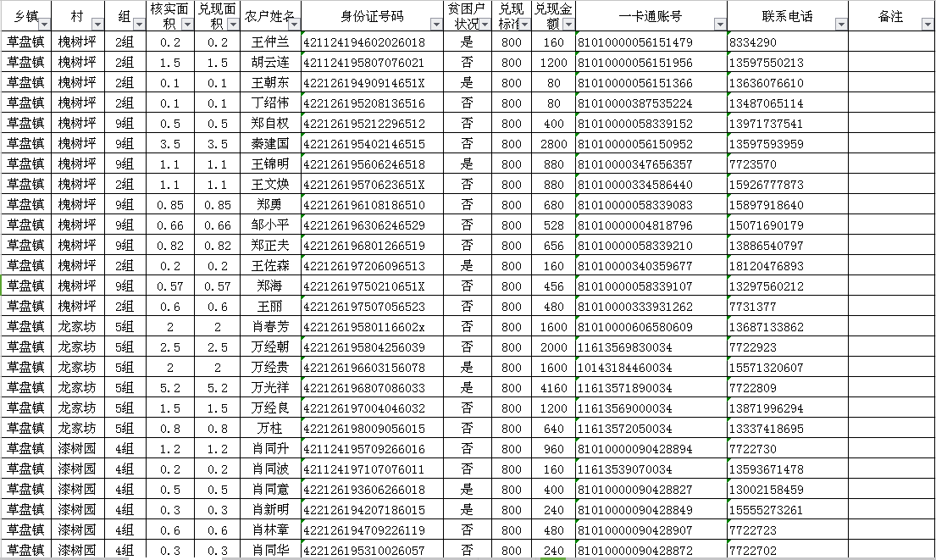
Task: Select the name cell 王锦明
Action: coord(270,164)
